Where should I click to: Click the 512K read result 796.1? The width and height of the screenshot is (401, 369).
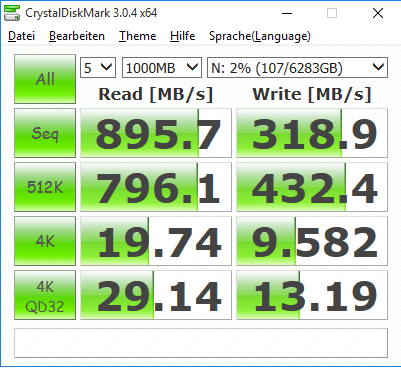[x=156, y=187]
